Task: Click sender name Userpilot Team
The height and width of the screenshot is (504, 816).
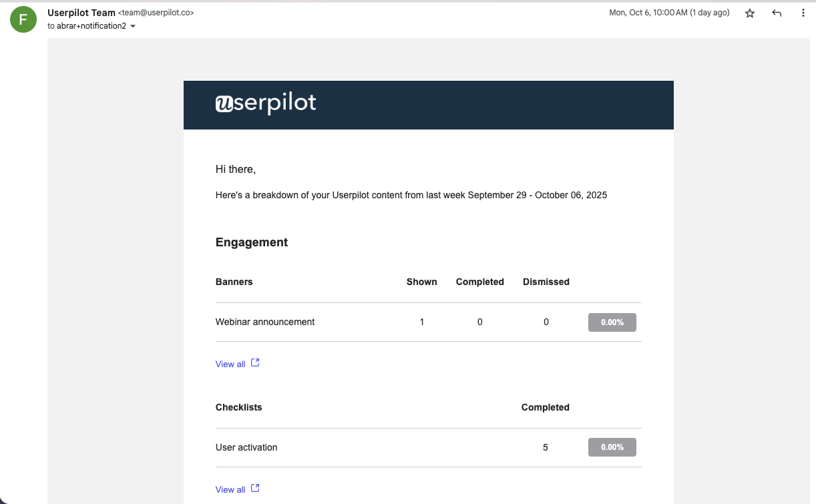Action: [x=81, y=13]
